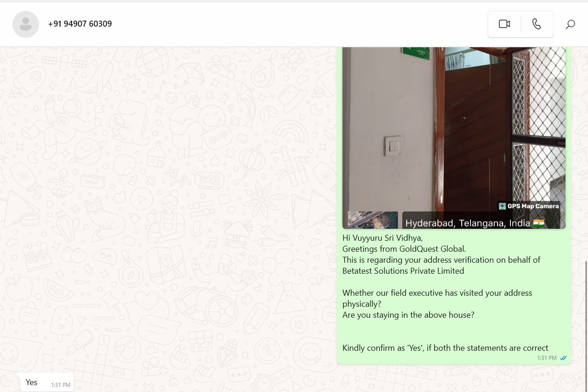Screen dimensions: 588x392
Task: Click the "Greetings from GoldQuest Global" line
Action: (404, 249)
